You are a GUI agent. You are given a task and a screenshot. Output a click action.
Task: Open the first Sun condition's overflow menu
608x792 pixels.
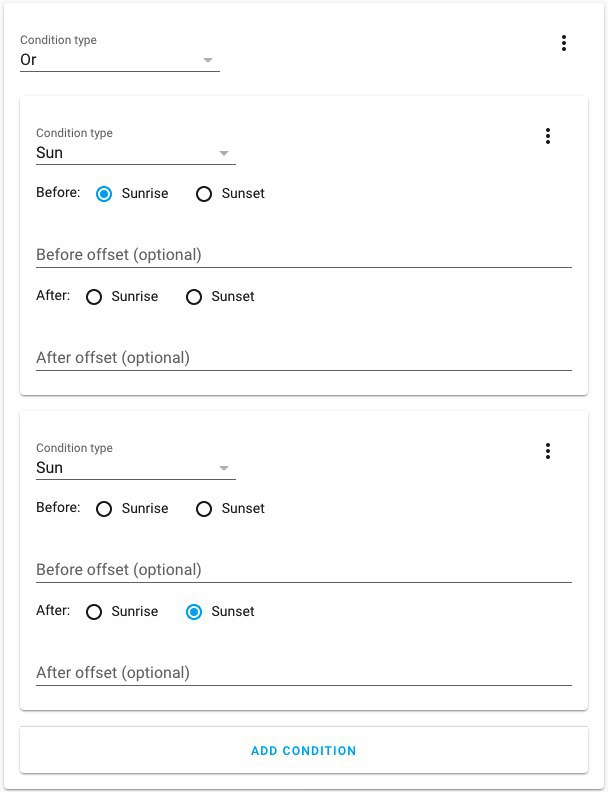547,136
